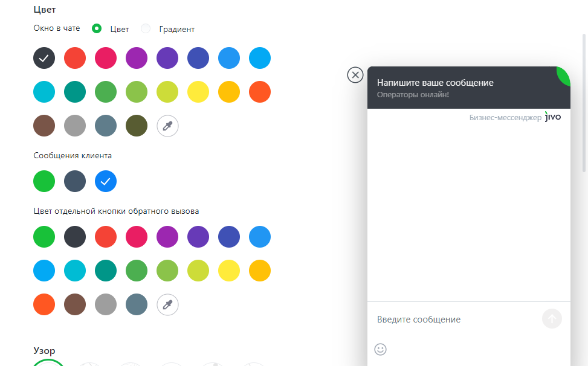
Task: Select the 'Градиент' radio option
Action: point(146,28)
